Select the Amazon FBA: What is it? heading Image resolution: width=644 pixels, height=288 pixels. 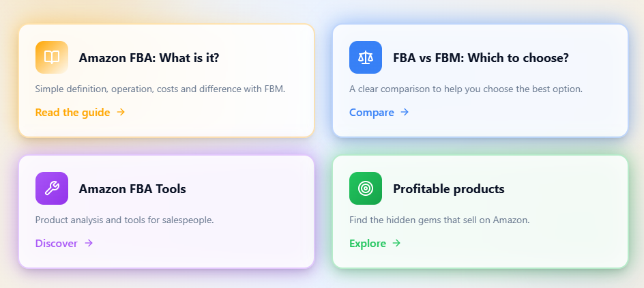(149, 58)
